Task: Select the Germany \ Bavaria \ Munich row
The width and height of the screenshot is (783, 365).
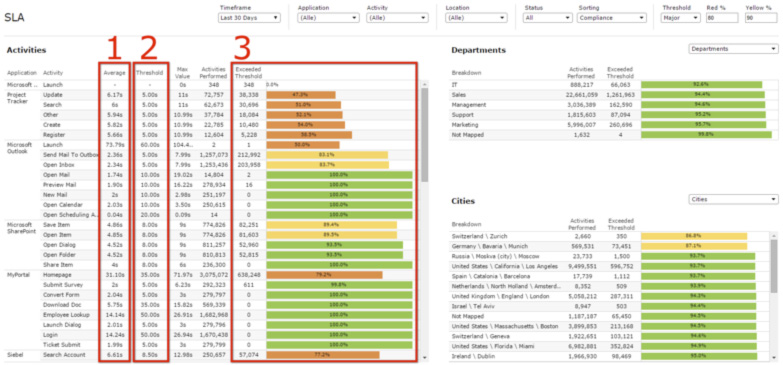Action: [610, 246]
